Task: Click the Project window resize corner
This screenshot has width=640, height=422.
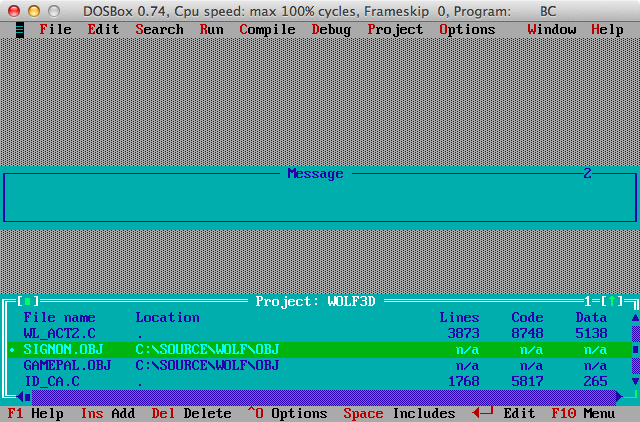Action: pyautogui.click(x=631, y=395)
